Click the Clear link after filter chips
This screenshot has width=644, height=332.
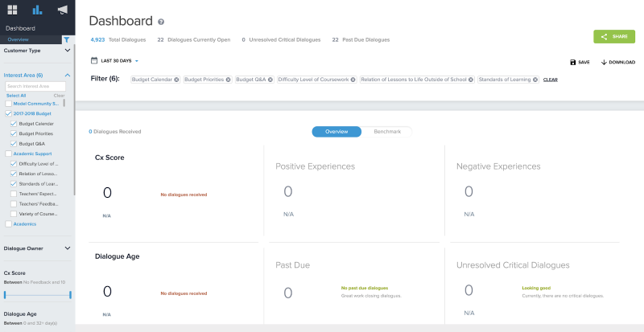pyautogui.click(x=551, y=80)
